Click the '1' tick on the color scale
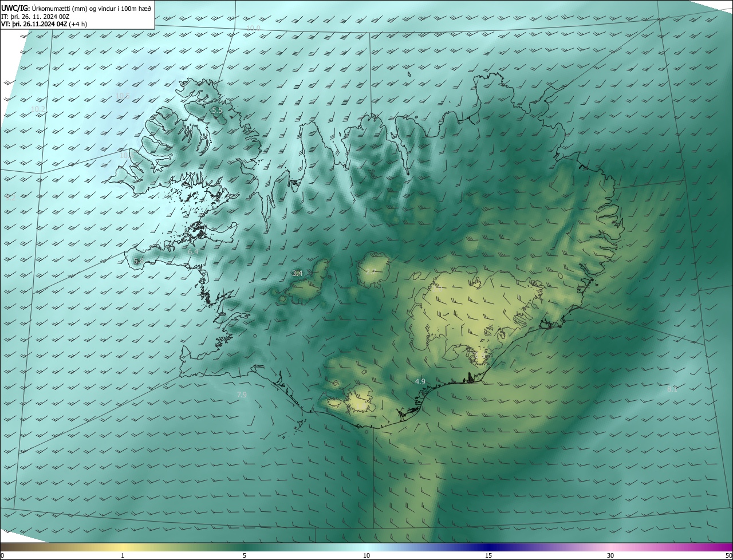 [123, 555]
